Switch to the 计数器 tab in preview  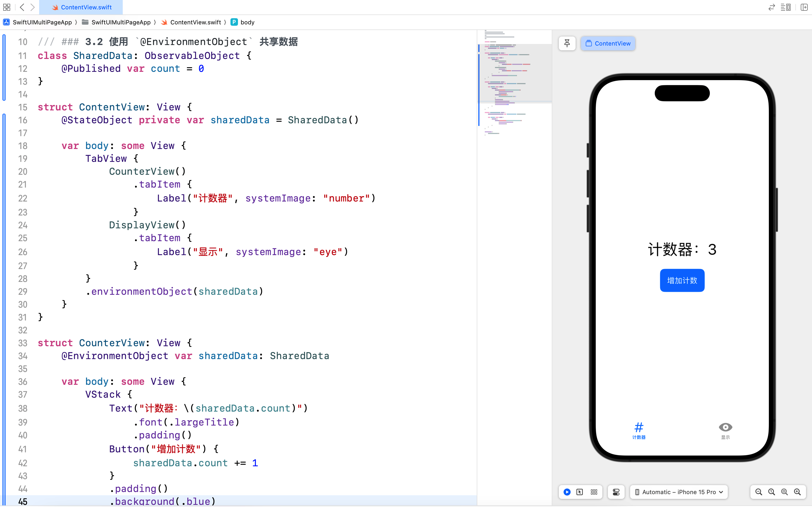pyautogui.click(x=639, y=431)
